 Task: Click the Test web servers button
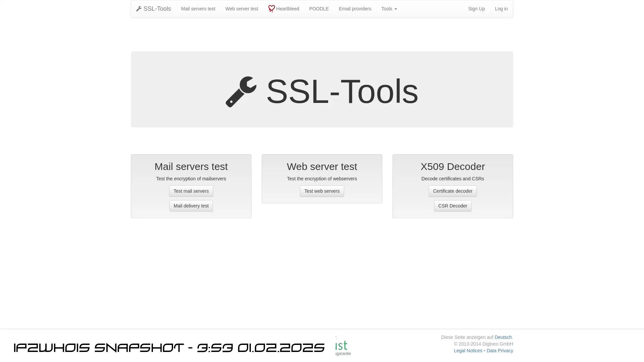point(322,191)
